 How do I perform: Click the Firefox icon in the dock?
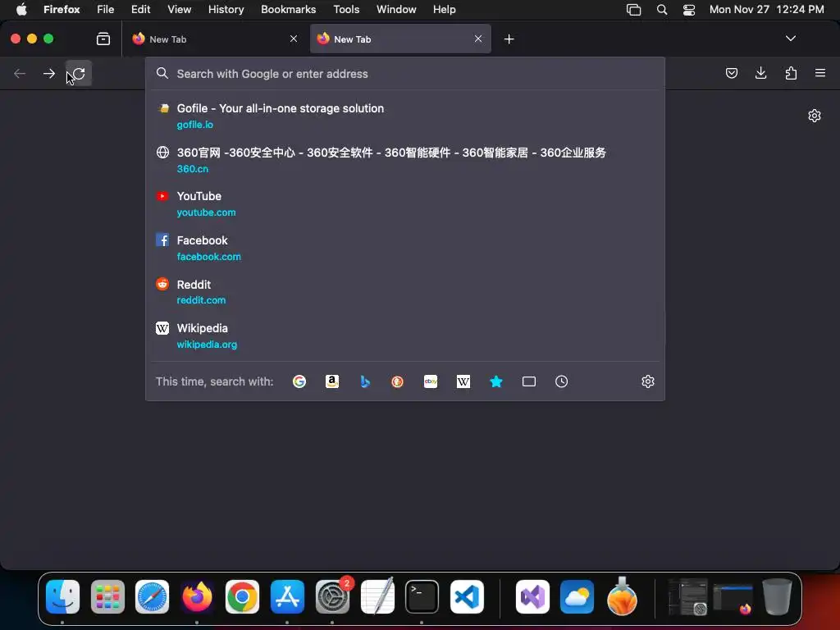click(x=197, y=596)
